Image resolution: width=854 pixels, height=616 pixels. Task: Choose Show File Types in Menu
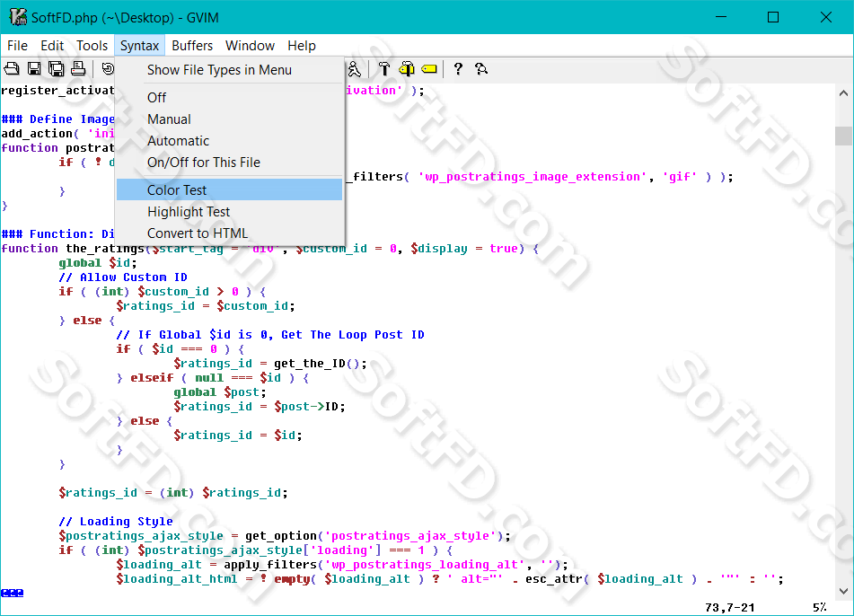click(229, 70)
